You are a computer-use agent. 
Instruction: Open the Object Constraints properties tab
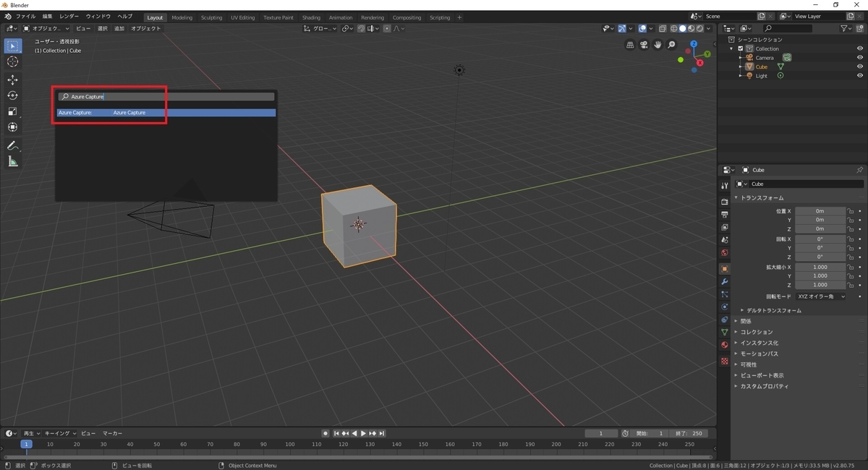click(x=724, y=320)
